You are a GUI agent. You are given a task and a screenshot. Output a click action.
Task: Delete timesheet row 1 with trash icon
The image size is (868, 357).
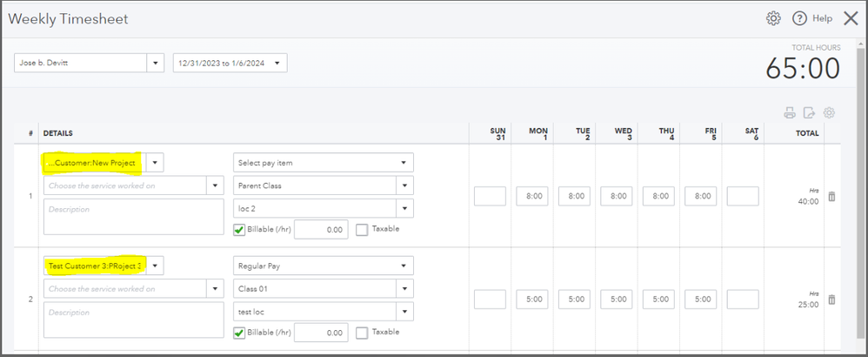831,197
